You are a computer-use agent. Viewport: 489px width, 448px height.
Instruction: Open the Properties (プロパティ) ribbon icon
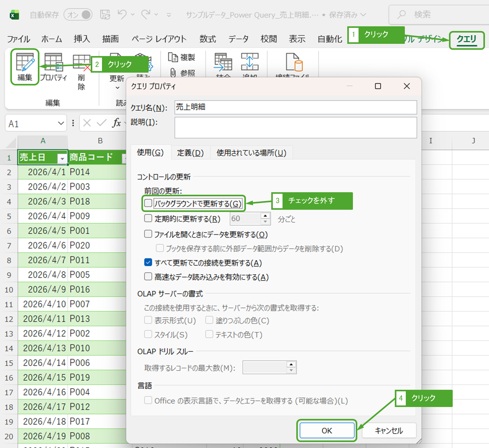click(53, 63)
